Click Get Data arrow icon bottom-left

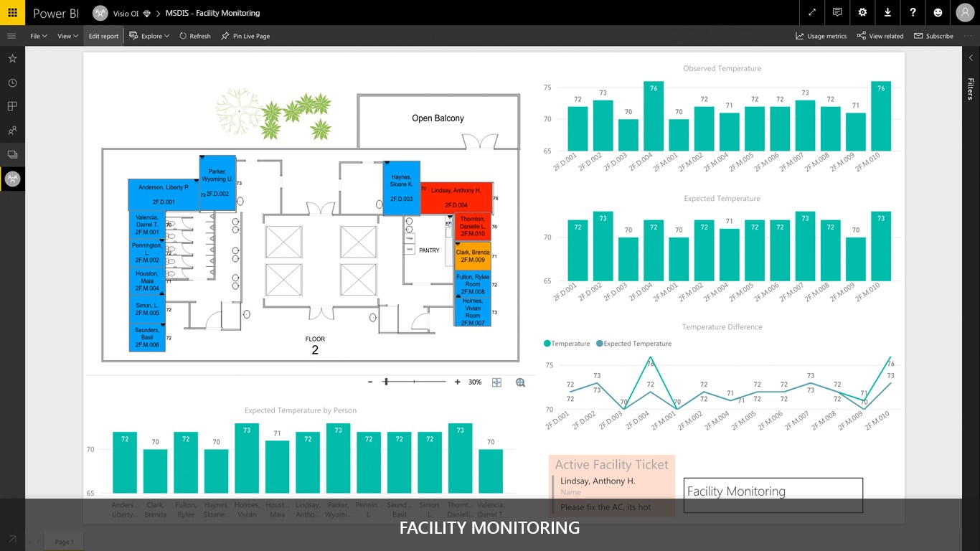coord(12,539)
